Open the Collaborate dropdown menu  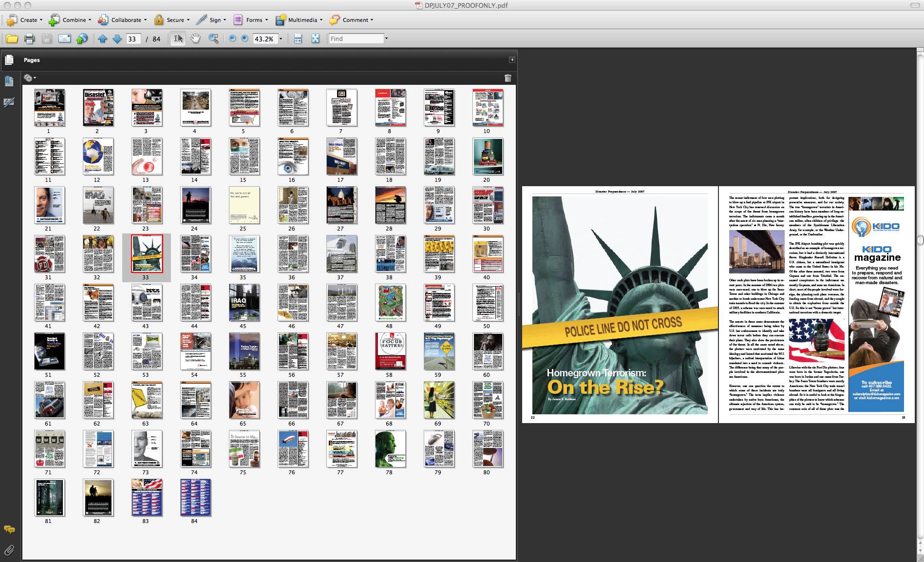(x=122, y=20)
